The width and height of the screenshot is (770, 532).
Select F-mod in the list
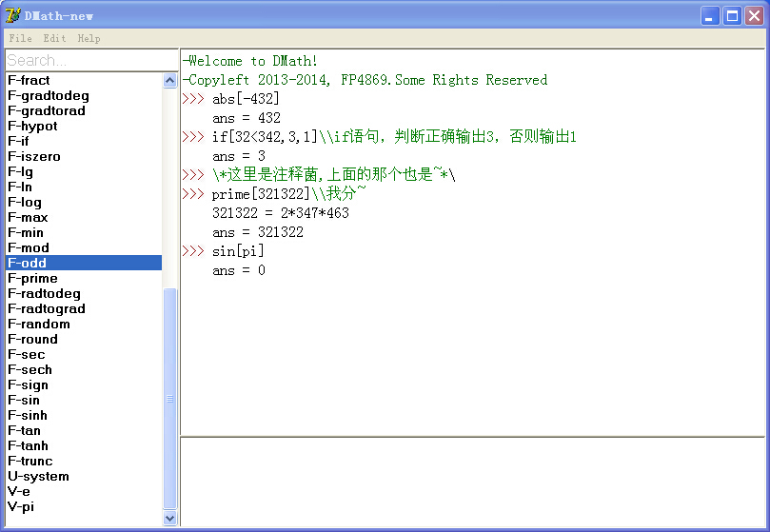pos(84,247)
